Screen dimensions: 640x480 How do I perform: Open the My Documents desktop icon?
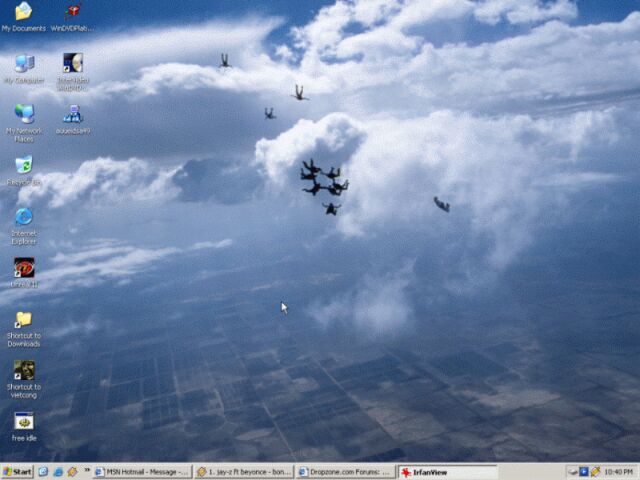coord(23,12)
